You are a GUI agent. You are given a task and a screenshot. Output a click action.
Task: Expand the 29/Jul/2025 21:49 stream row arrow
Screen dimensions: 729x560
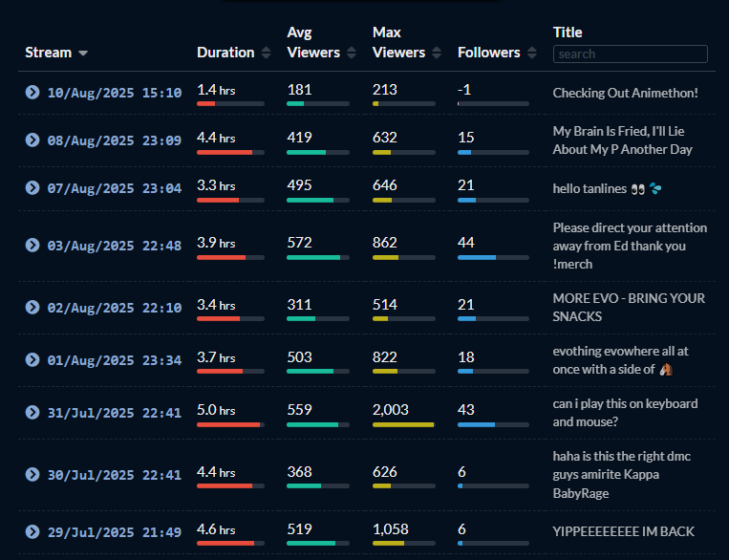click(x=32, y=531)
